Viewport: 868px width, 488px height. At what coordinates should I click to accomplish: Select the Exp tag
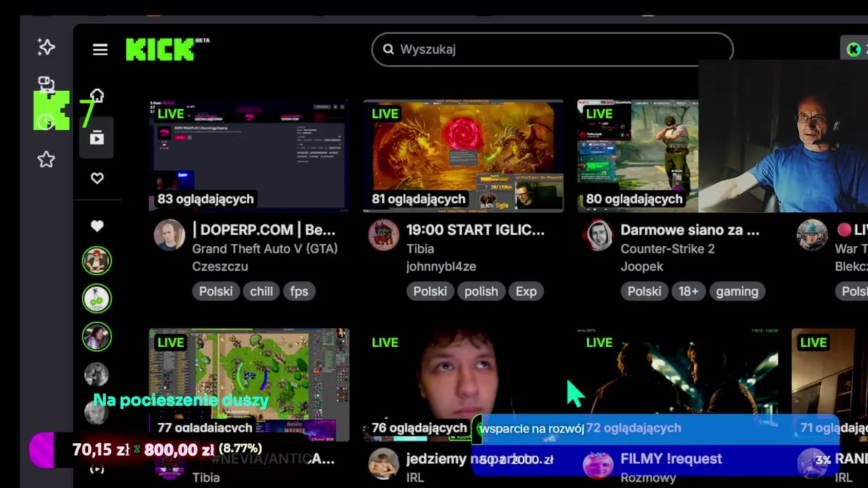click(526, 291)
